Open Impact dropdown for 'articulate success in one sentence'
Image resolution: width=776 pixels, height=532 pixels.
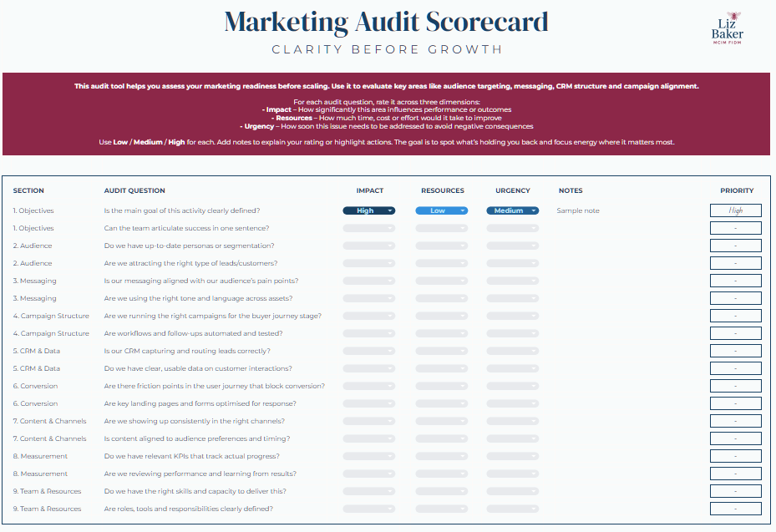point(368,228)
